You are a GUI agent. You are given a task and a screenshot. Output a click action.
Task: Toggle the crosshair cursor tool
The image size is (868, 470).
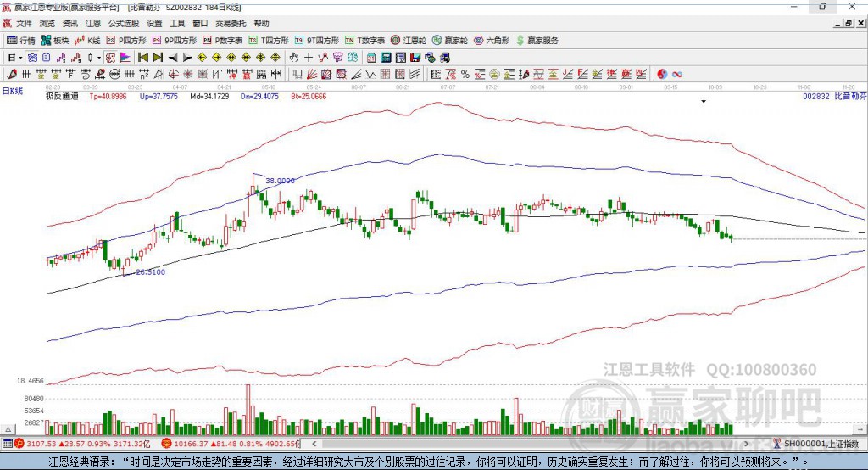tap(309, 58)
